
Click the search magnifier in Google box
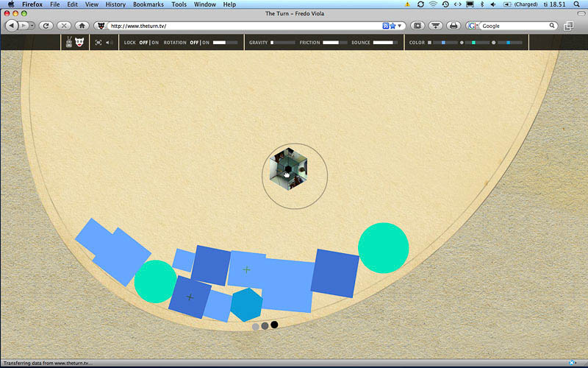[x=552, y=26]
